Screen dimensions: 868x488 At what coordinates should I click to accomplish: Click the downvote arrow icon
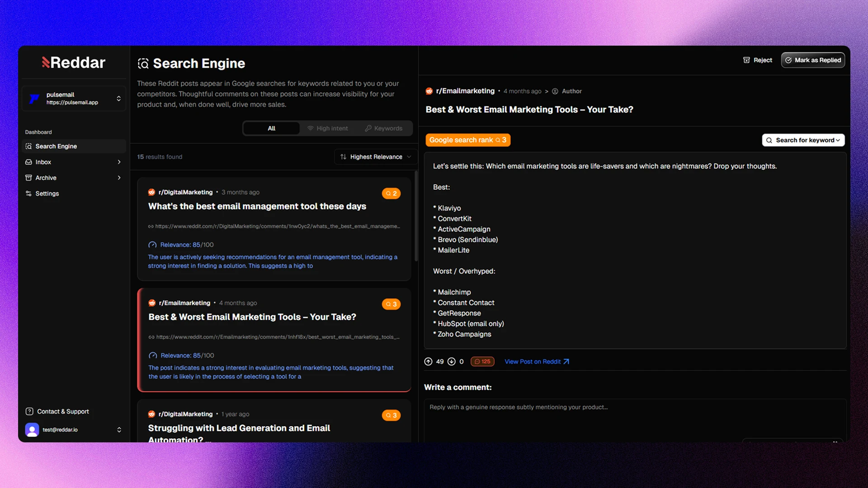[x=451, y=361]
